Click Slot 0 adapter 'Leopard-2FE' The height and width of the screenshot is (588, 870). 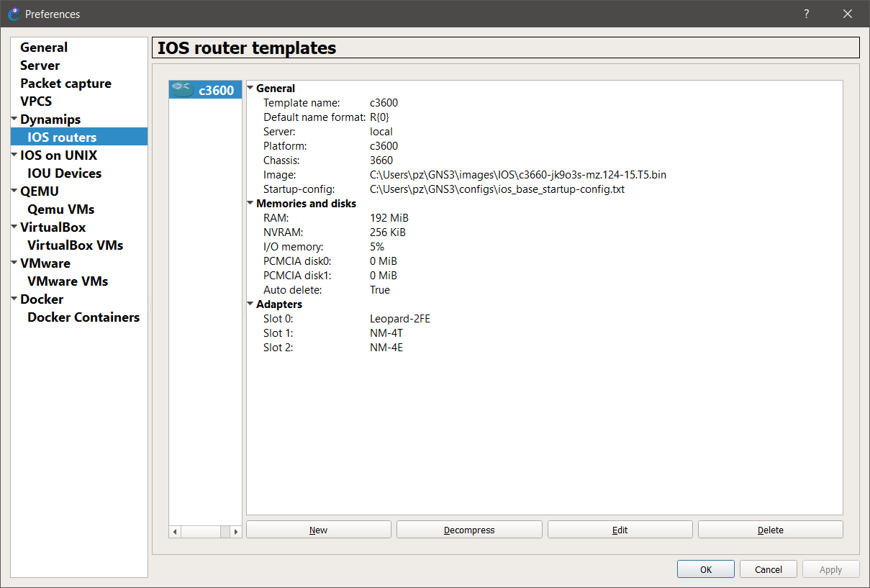coord(400,319)
